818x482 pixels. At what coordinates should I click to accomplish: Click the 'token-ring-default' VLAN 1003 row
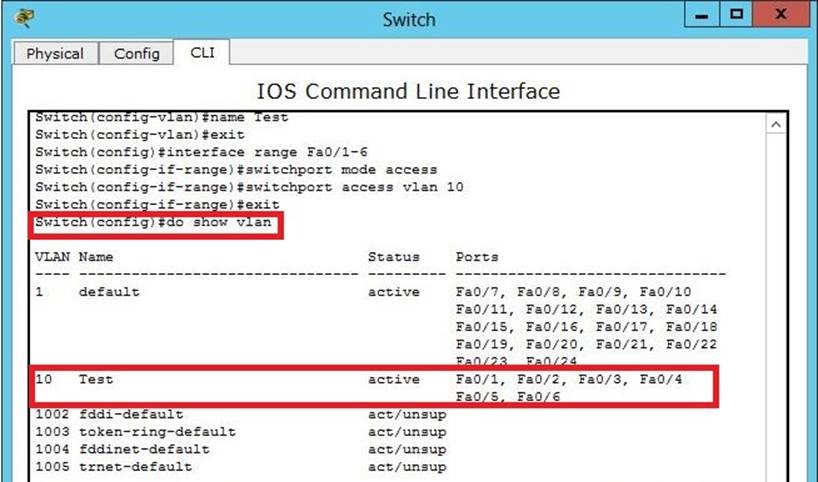coord(240,432)
